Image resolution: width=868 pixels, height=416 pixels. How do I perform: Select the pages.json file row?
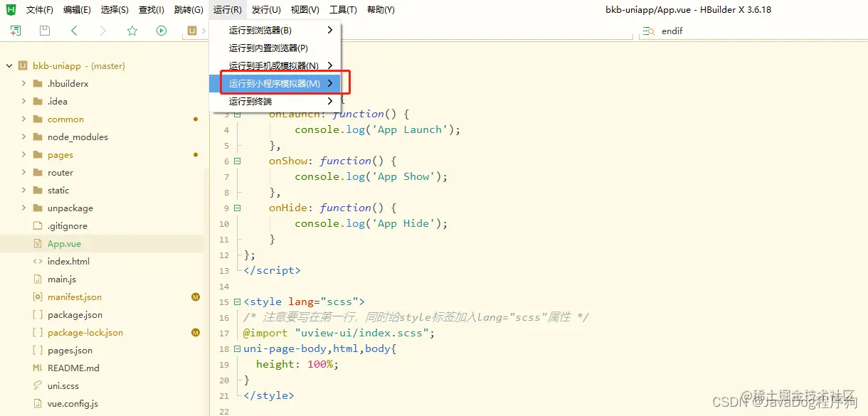pos(102,350)
